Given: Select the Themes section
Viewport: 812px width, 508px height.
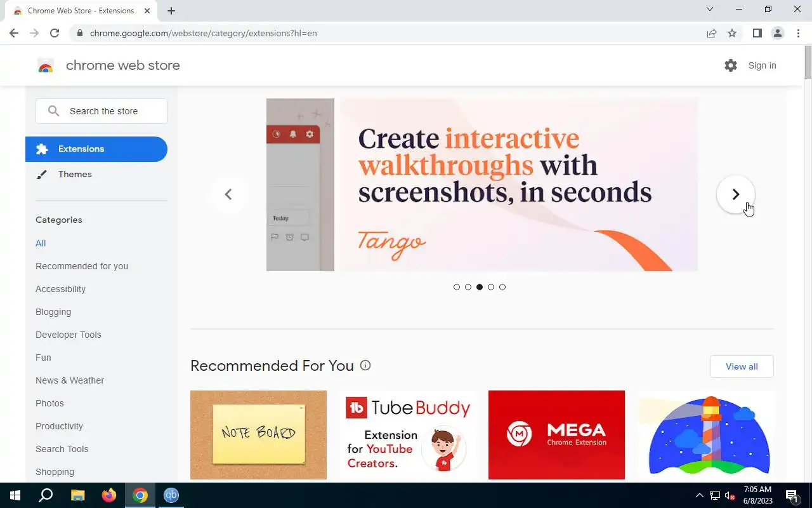Looking at the screenshot, I should coord(96,175).
